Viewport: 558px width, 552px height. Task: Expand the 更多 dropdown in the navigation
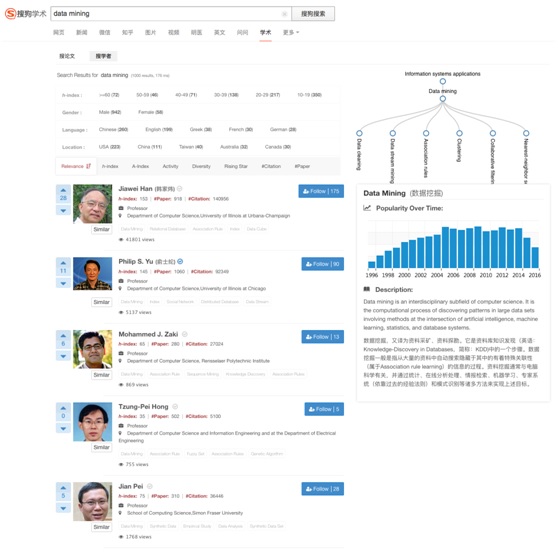pyautogui.click(x=291, y=32)
